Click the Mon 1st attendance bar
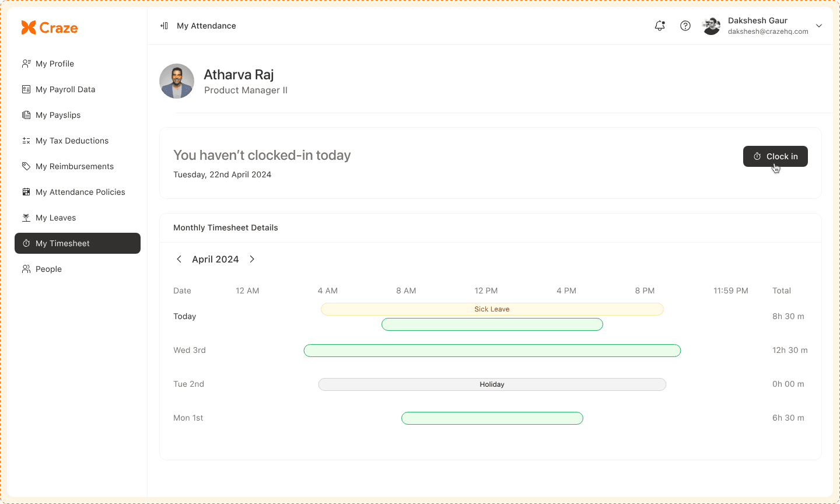The image size is (840, 504). click(492, 418)
